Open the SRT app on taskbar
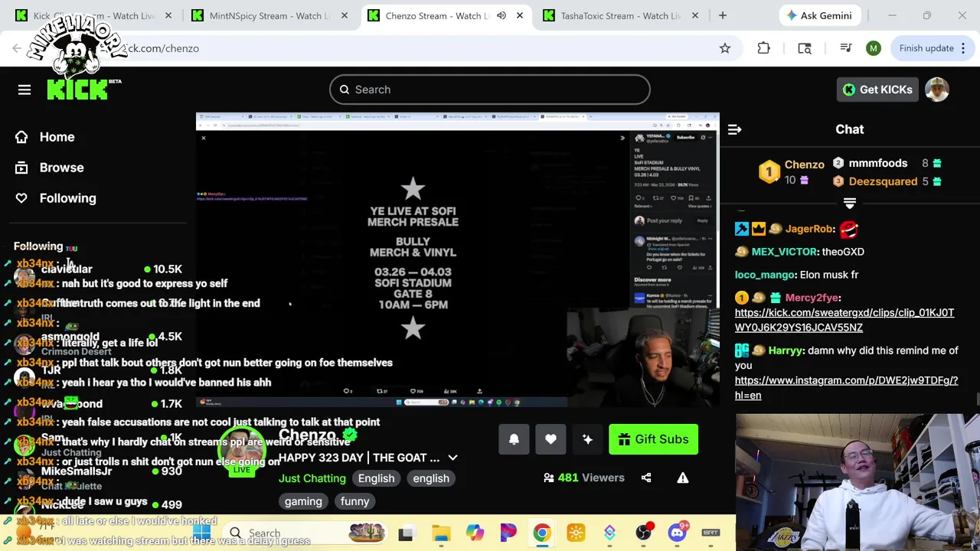 (710, 533)
